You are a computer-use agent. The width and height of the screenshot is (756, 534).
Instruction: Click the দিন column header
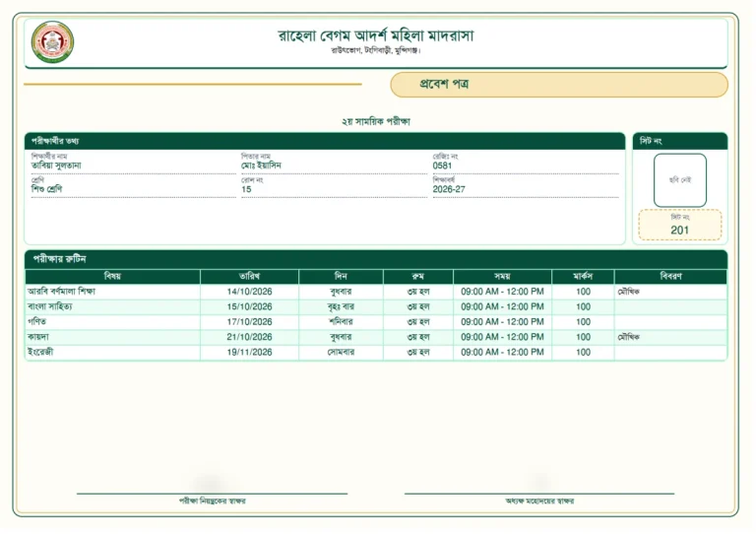point(341,277)
